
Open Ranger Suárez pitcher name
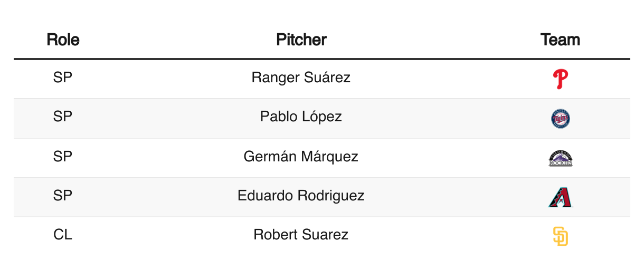coord(301,78)
